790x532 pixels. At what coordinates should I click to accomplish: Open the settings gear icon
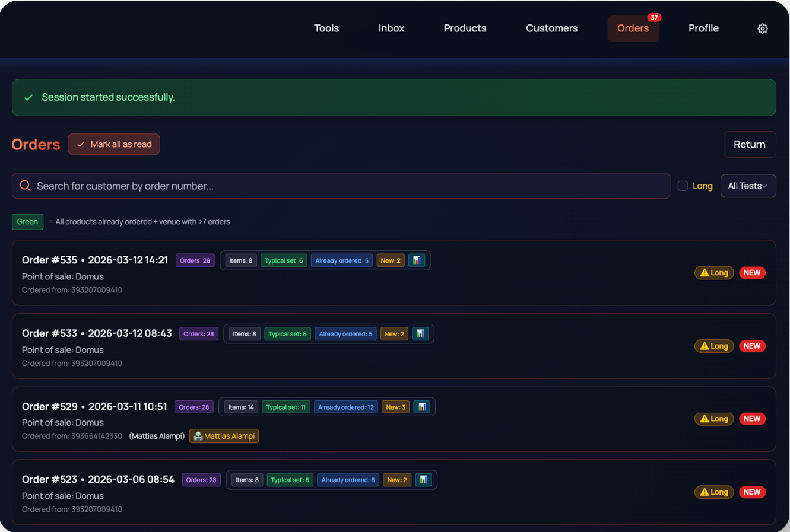point(763,28)
